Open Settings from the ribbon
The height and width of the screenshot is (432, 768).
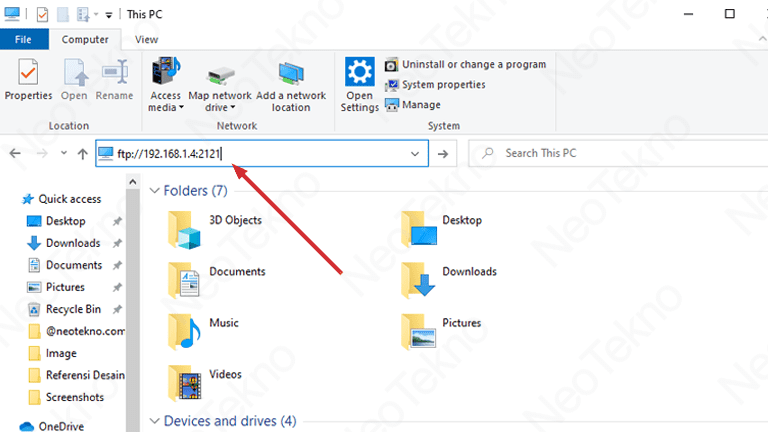pyautogui.click(x=359, y=84)
